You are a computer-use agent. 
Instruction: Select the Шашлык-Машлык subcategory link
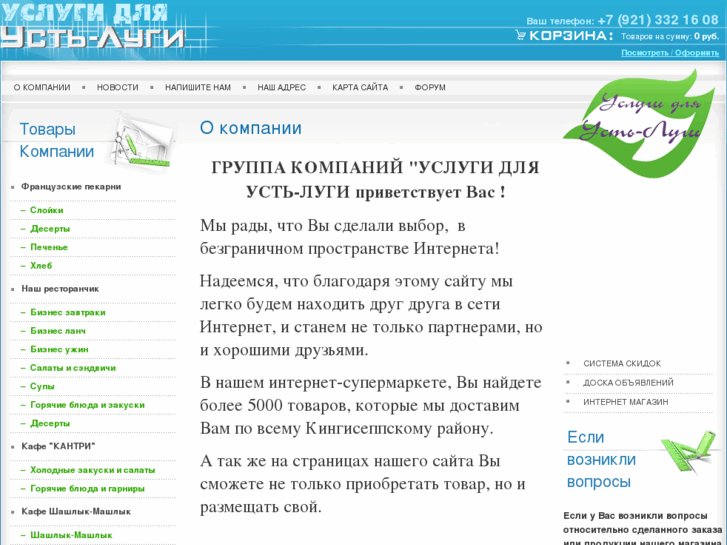(x=71, y=535)
